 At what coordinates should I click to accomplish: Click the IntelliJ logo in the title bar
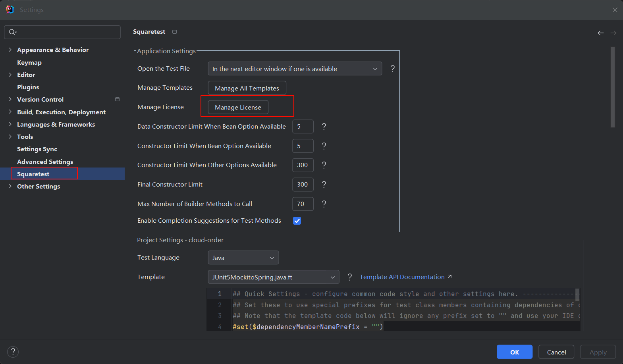[10, 10]
